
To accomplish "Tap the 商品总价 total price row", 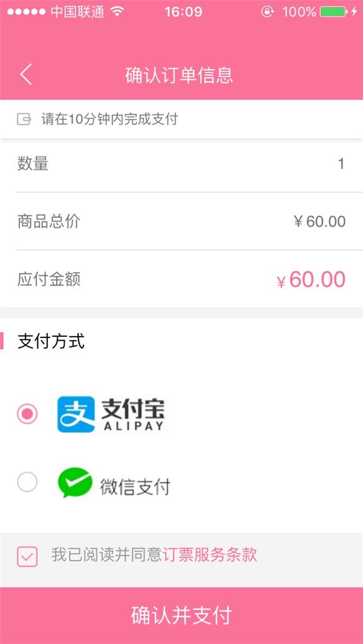I will (181, 221).
